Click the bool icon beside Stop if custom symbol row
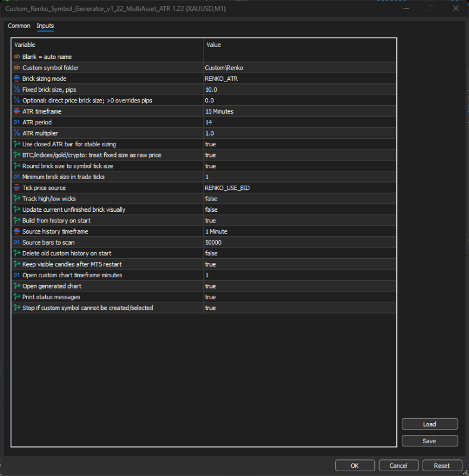The image size is (469, 476). (x=17, y=308)
